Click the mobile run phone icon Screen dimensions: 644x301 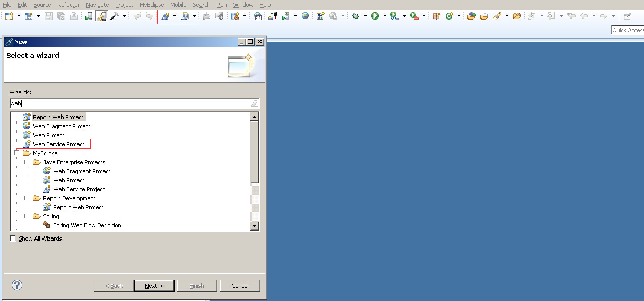89,16
